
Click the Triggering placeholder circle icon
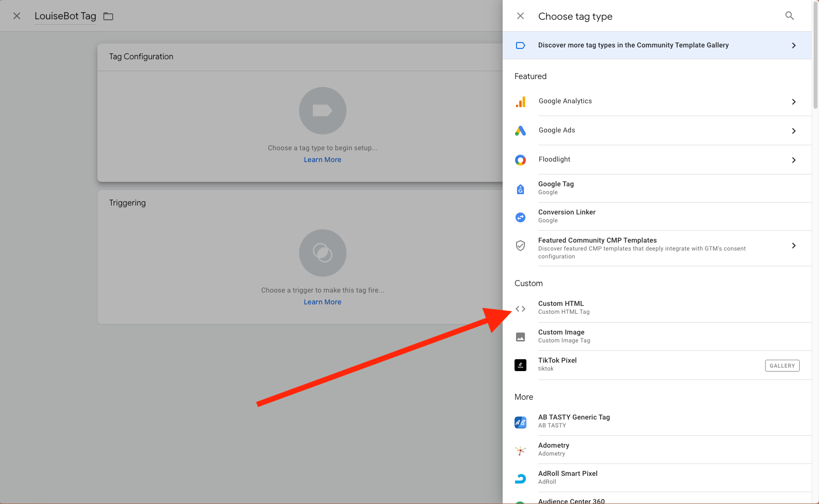323,253
